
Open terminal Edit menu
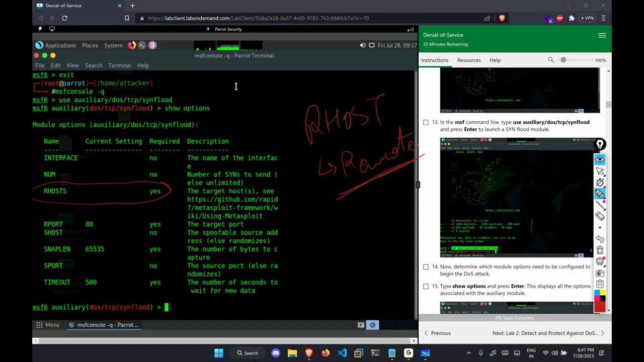55,65
